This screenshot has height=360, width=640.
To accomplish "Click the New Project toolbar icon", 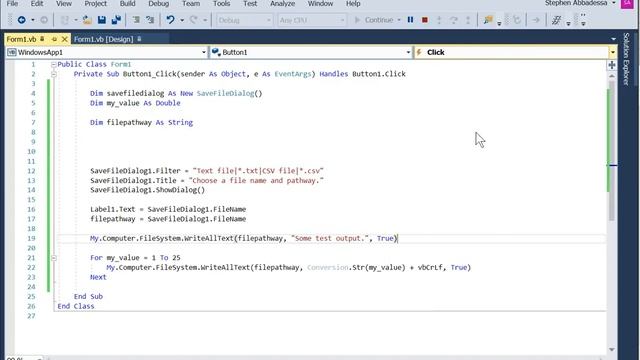I will 64,20.
